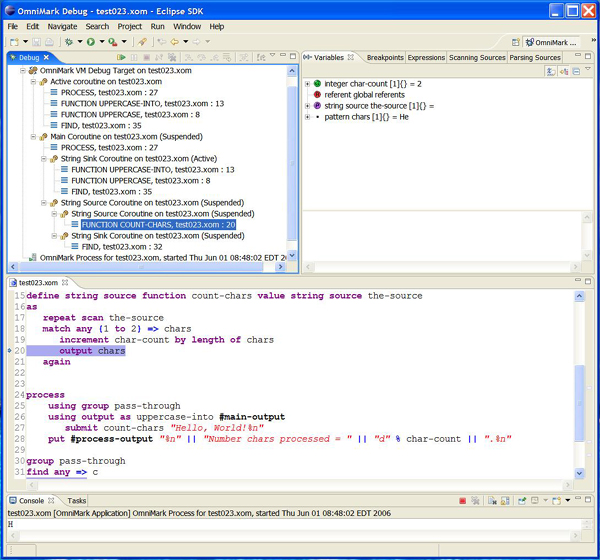The image size is (600, 560).
Task: Toggle Show Type Names in Variables view
Action: tap(551, 72)
